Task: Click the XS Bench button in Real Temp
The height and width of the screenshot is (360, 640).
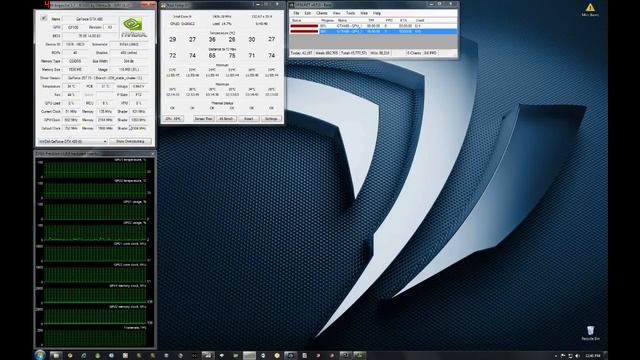Action: (x=226, y=118)
